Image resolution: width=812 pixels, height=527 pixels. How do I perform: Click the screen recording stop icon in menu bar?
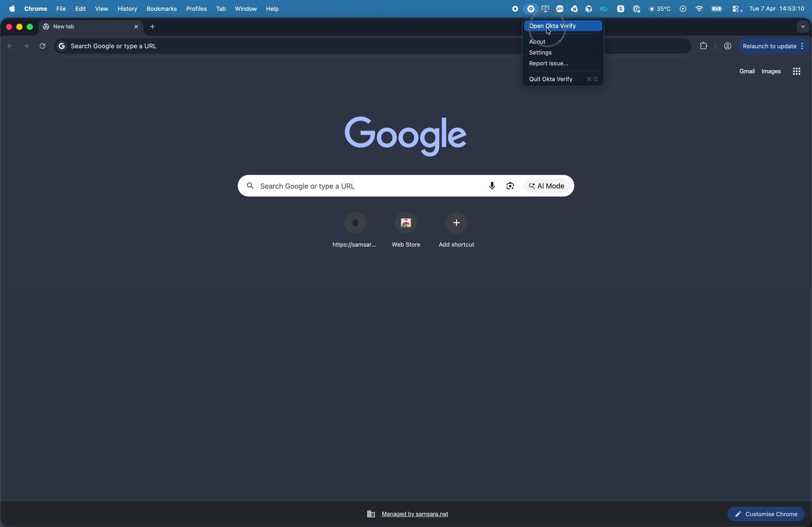515,9
